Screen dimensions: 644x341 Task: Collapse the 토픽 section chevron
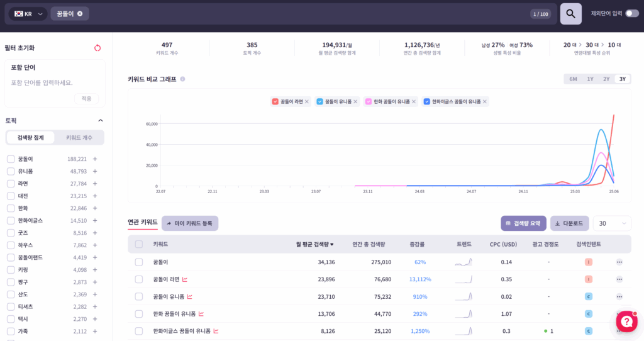101,120
